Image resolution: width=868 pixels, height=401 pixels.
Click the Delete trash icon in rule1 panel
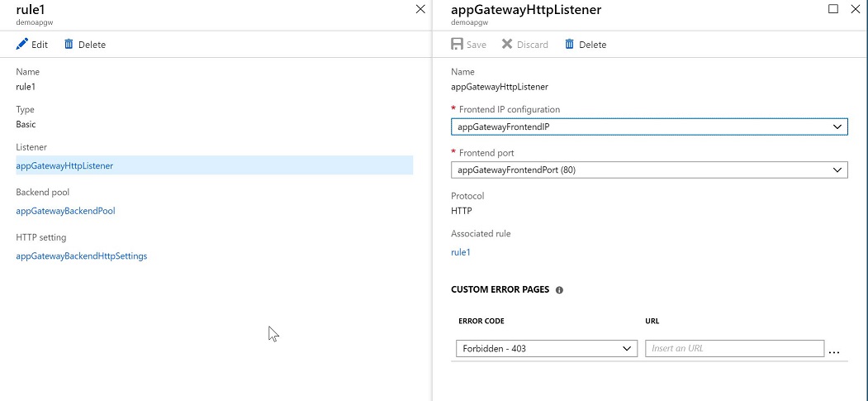(x=69, y=45)
